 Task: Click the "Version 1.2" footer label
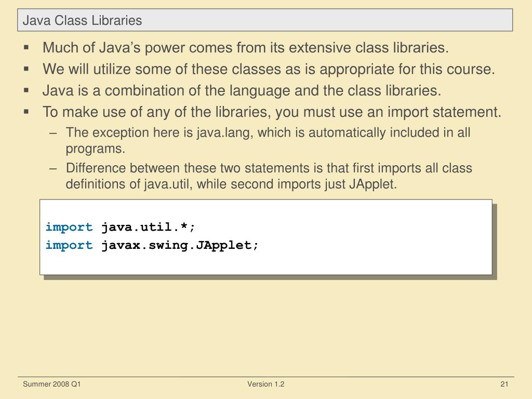point(266,384)
